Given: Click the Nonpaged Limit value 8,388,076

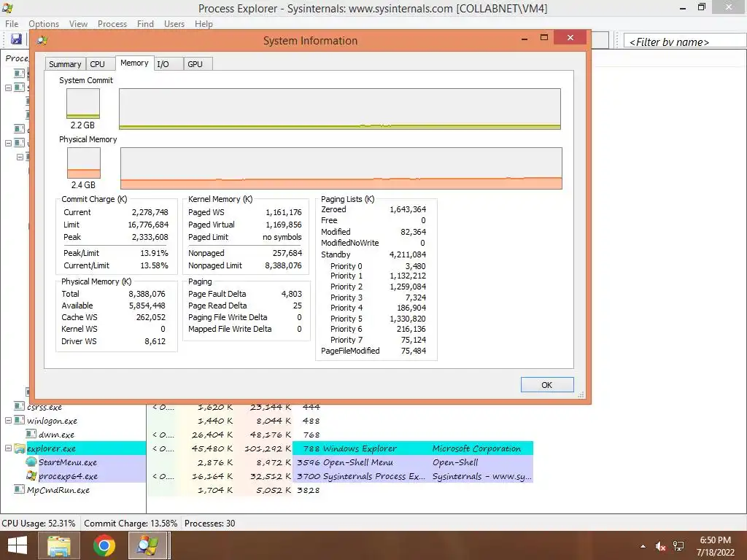Looking at the screenshot, I should pyautogui.click(x=284, y=265).
